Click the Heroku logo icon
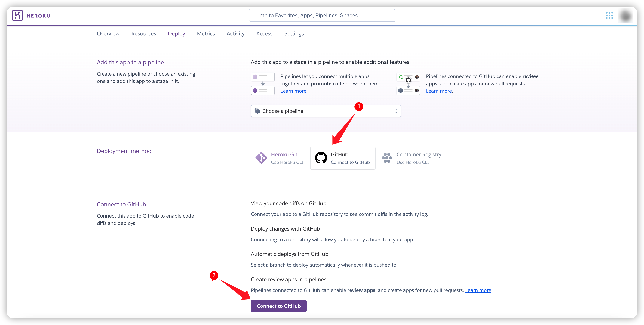Image resolution: width=644 pixels, height=325 pixels. point(17,16)
